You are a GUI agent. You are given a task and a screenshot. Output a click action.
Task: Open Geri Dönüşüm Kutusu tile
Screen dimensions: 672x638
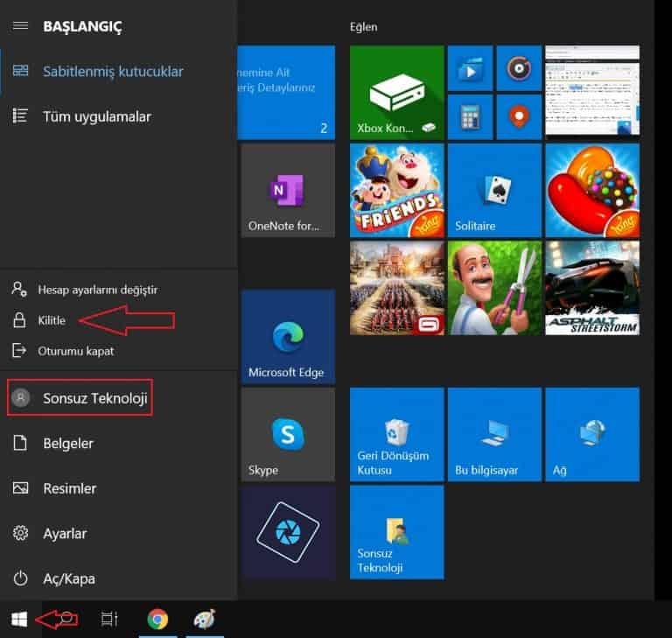pyautogui.click(x=397, y=434)
